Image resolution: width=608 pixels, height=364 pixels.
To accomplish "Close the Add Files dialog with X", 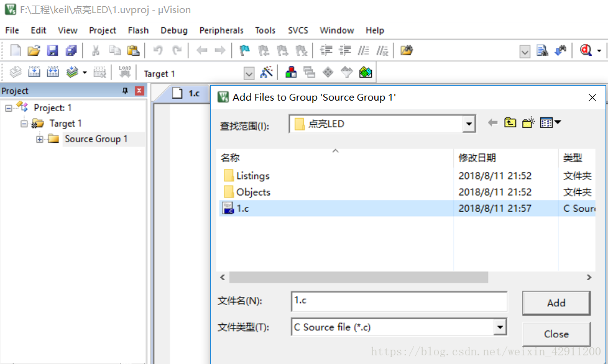I will point(592,98).
